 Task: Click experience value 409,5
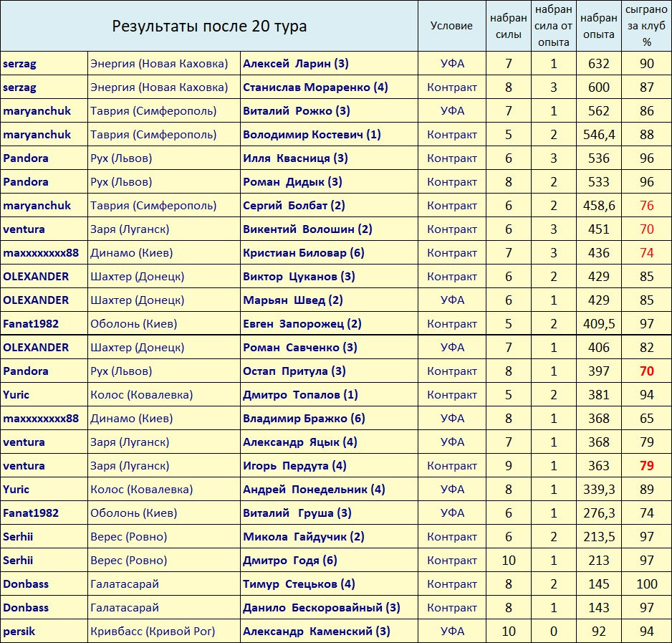[x=599, y=324]
